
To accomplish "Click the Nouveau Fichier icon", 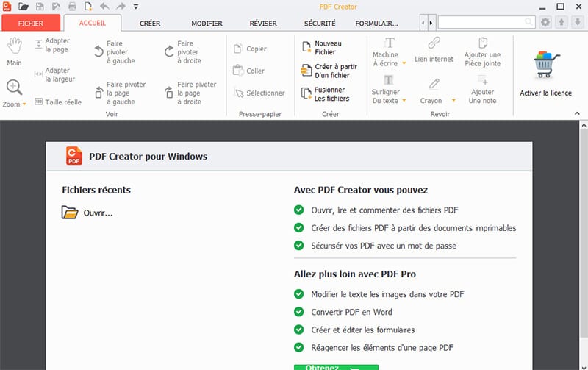I will (307, 49).
